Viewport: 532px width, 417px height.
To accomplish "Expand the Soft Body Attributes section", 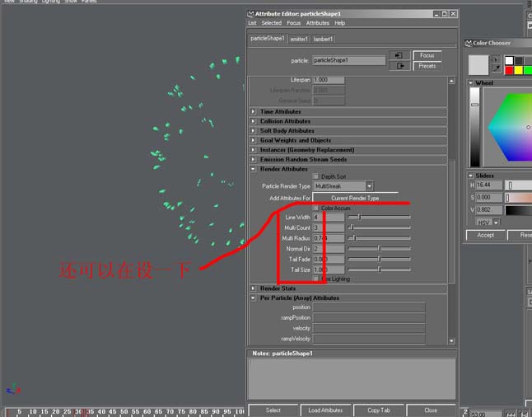I will [x=253, y=130].
